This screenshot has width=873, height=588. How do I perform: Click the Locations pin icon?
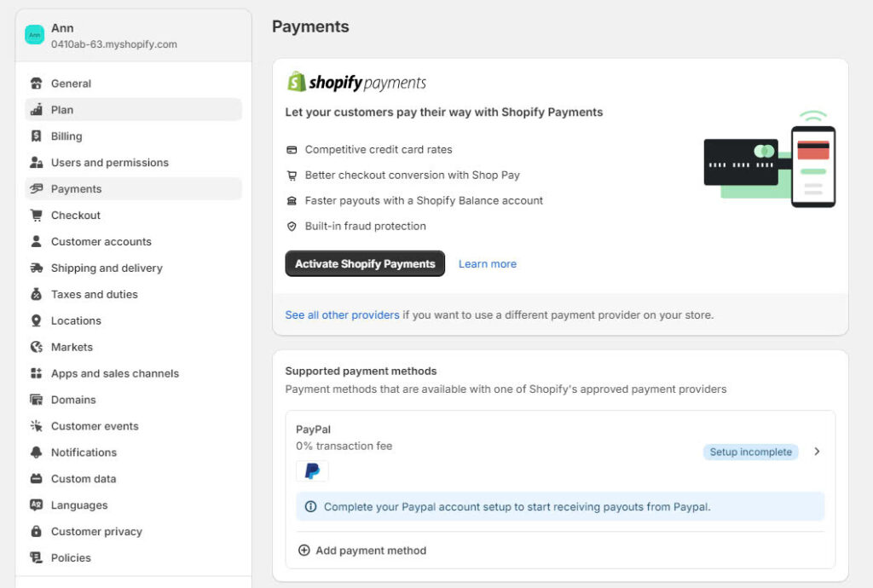point(36,320)
